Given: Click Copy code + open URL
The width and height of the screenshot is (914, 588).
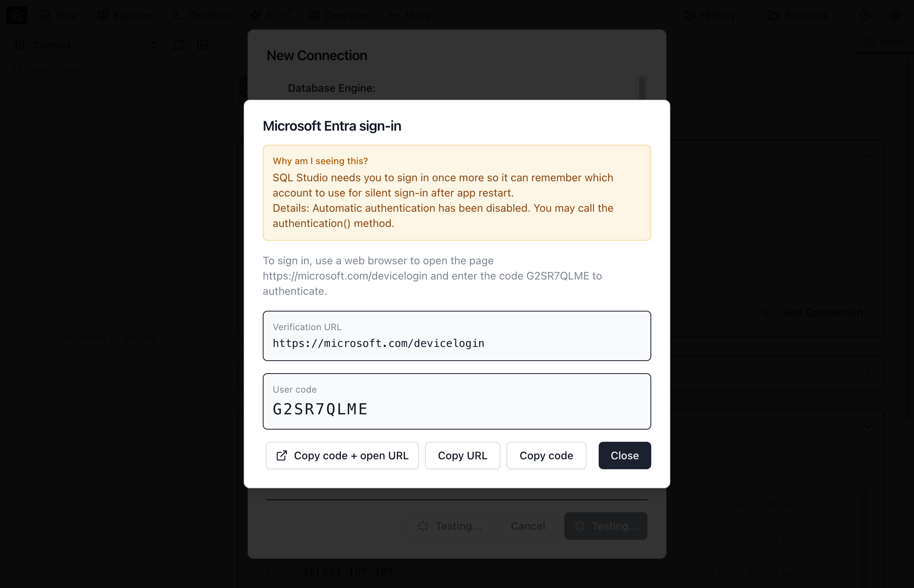Looking at the screenshot, I should pyautogui.click(x=342, y=455).
